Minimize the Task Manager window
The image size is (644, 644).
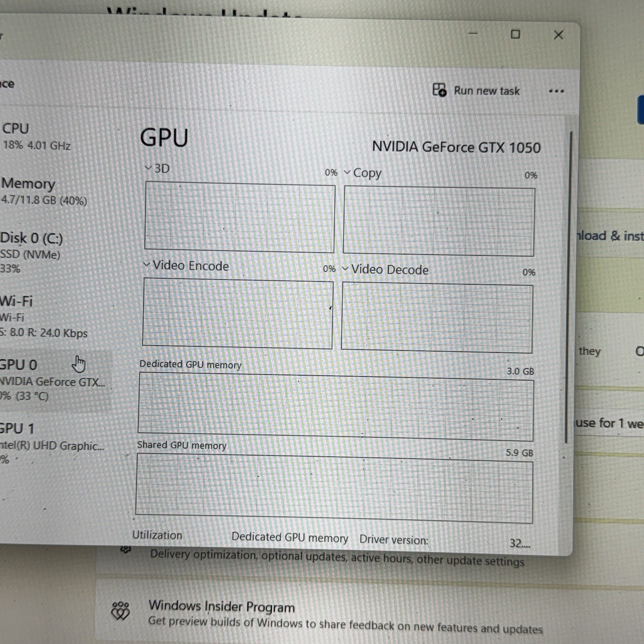pyautogui.click(x=473, y=33)
